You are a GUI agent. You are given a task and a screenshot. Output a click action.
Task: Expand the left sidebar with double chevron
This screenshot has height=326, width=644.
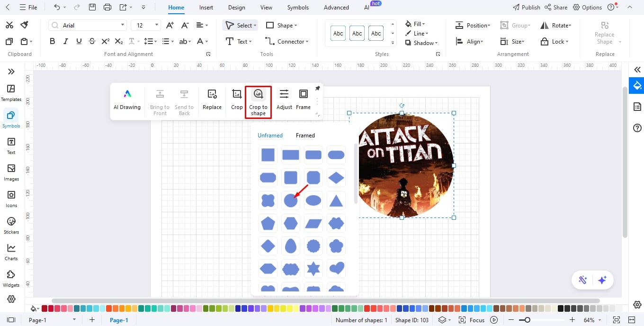(x=11, y=72)
